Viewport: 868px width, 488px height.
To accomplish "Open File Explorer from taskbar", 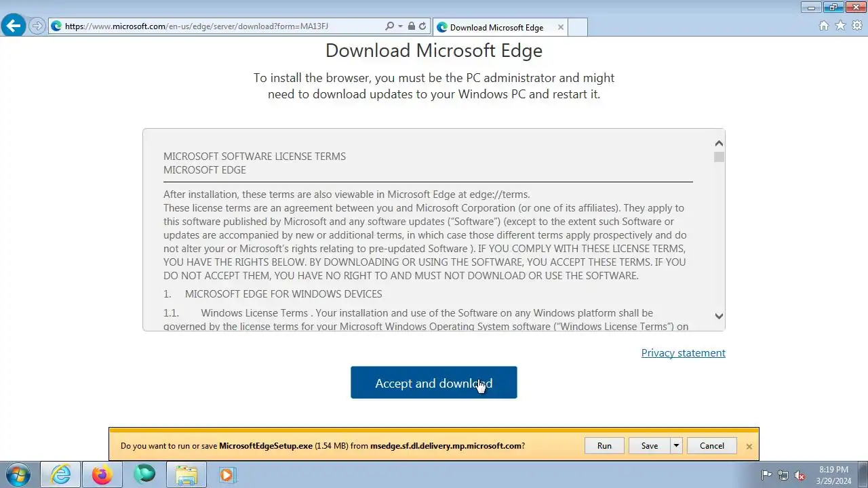I will (x=186, y=475).
